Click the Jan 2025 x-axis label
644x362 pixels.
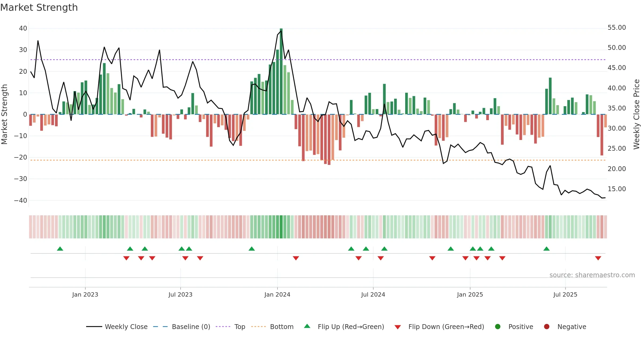coord(470,294)
